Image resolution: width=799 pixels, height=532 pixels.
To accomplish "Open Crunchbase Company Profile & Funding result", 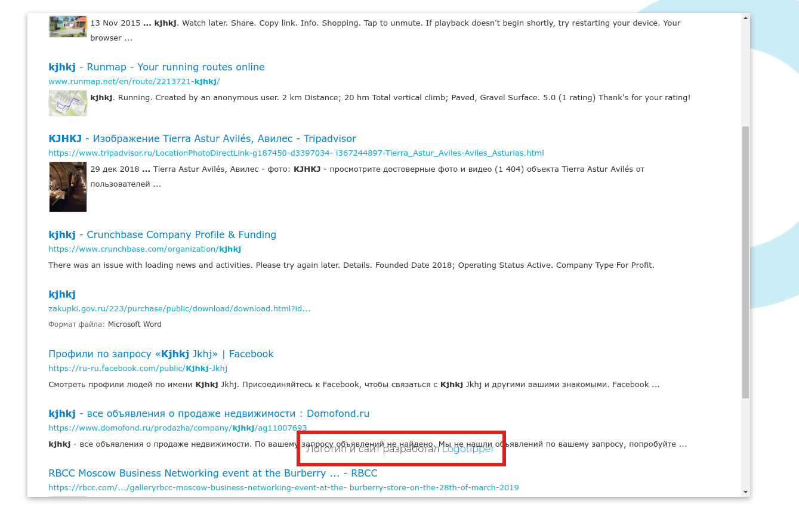I will (162, 234).
